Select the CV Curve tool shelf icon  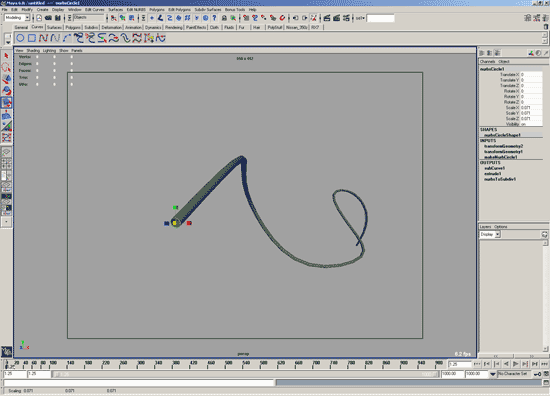click(43, 38)
